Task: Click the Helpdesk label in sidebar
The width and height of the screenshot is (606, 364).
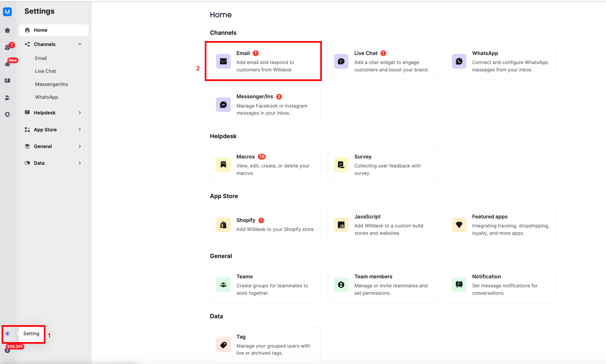Action: coord(45,113)
